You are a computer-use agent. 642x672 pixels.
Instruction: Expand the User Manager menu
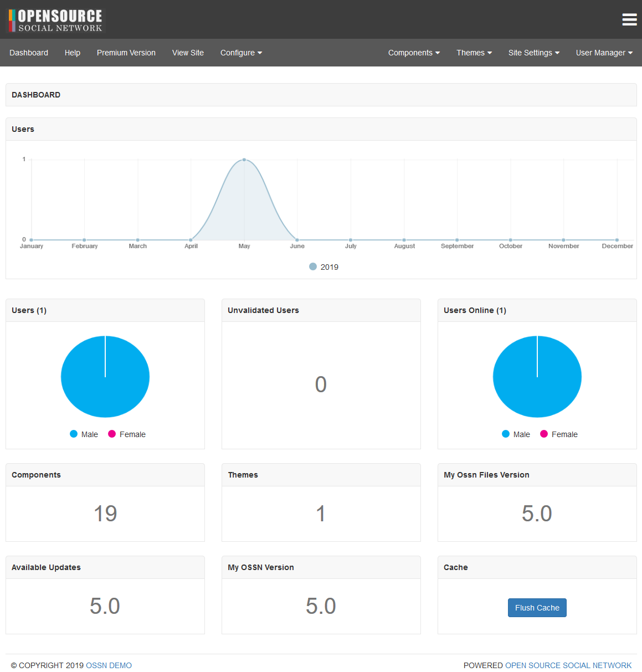pos(604,53)
